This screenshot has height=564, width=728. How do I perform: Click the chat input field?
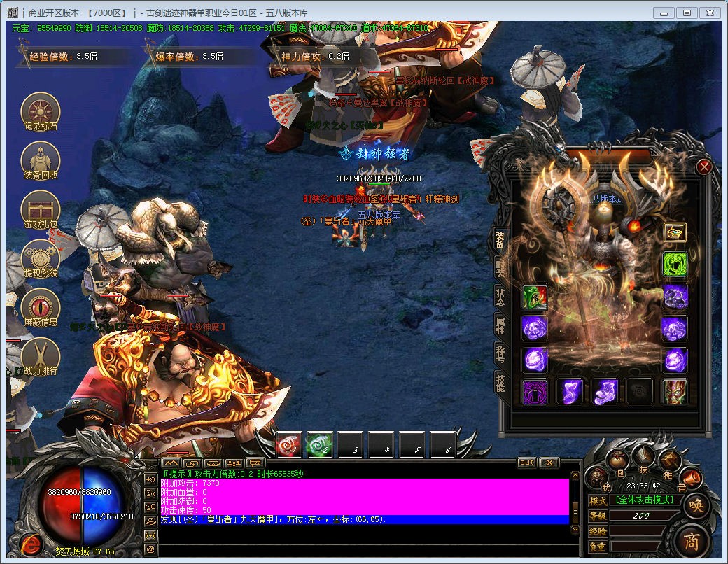coord(367,551)
